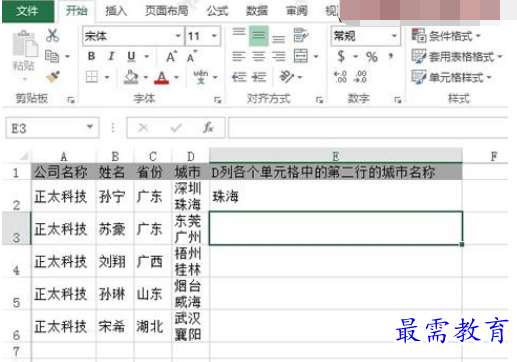Align text to top
Image resolution: width=517 pixels, height=362 pixels.
click(x=239, y=33)
